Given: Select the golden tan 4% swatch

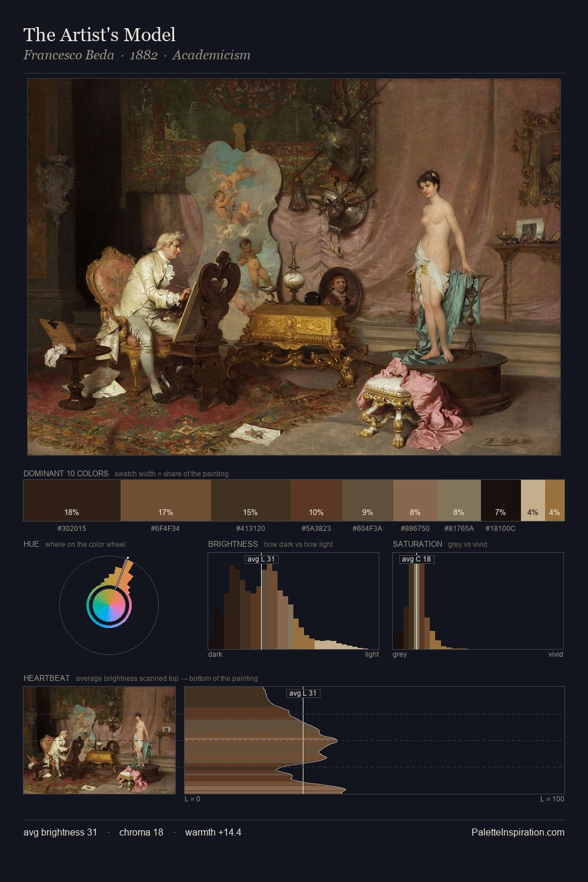Looking at the screenshot, I should (554, 500).
